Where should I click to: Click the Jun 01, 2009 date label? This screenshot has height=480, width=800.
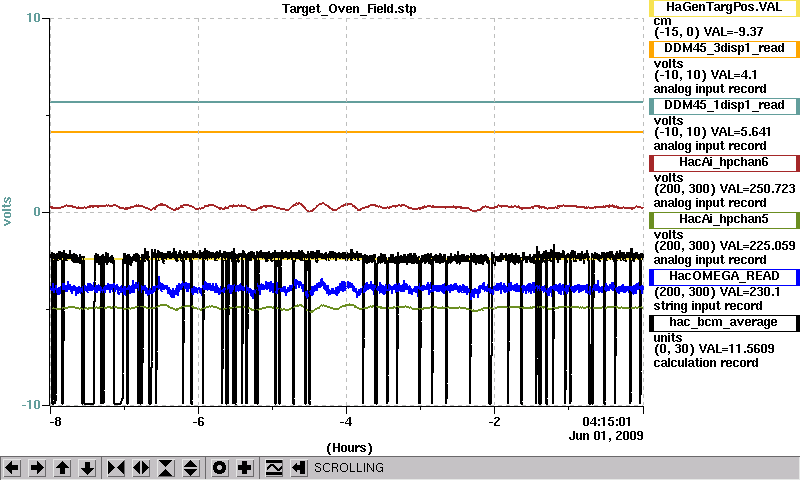(x=606, y=436)
